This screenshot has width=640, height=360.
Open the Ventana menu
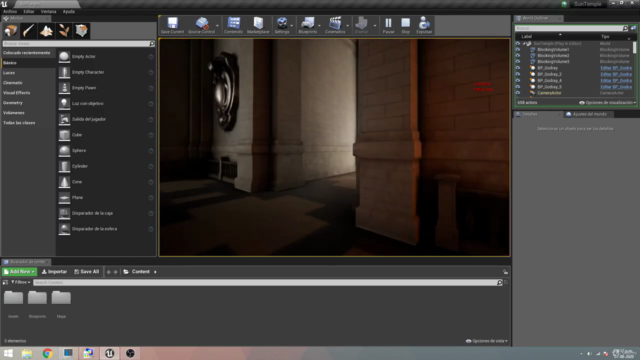[49, 11]
